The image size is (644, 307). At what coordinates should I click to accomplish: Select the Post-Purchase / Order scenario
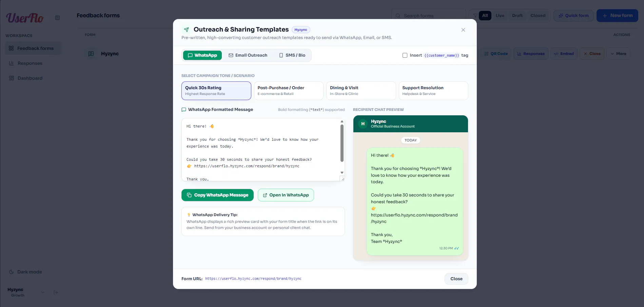point(289,91)
